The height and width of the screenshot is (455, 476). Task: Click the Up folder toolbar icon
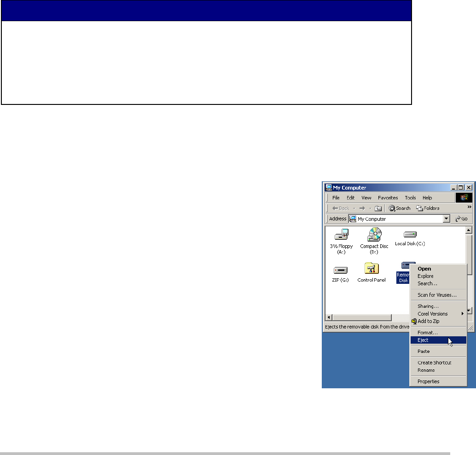pos(378,208)
